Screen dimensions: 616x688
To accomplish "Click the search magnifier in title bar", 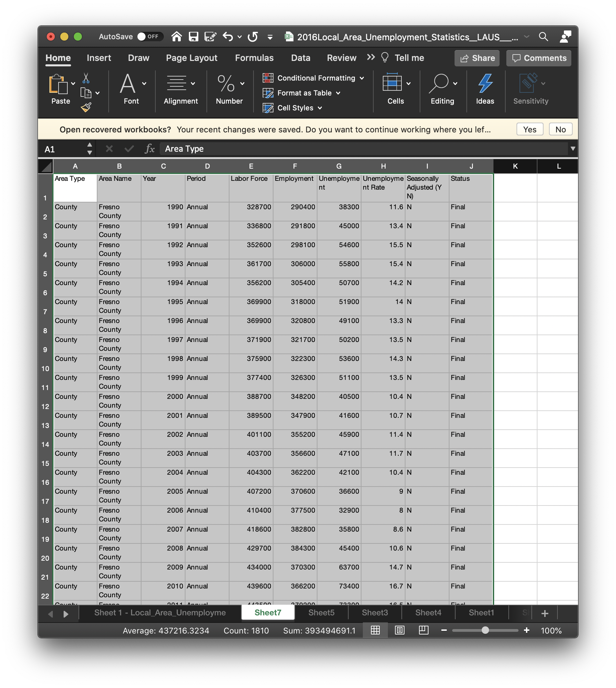I will coord(543,37).
